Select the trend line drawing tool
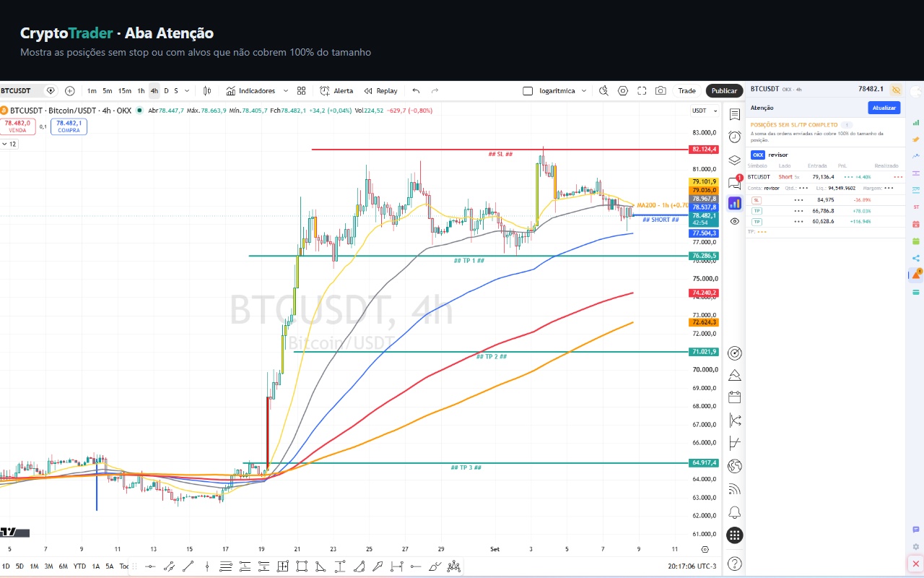Image resolution: width=924 pixels, height=578 pixels. (188, 566)
